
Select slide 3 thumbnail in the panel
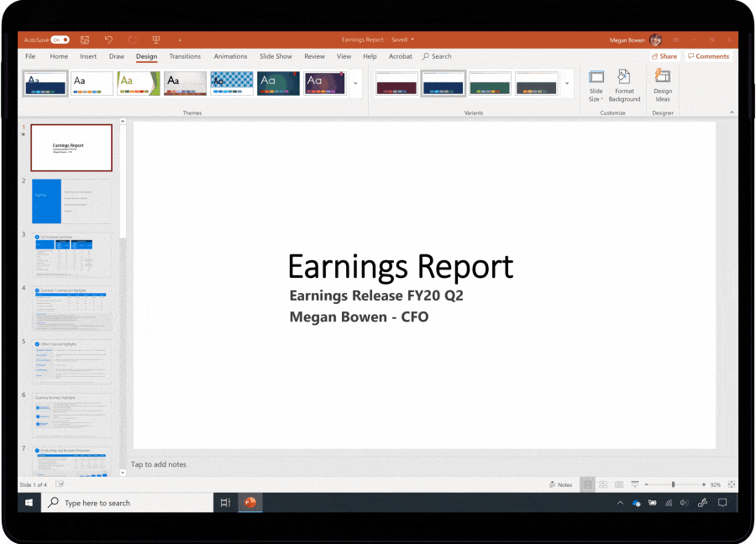point(71,254)
